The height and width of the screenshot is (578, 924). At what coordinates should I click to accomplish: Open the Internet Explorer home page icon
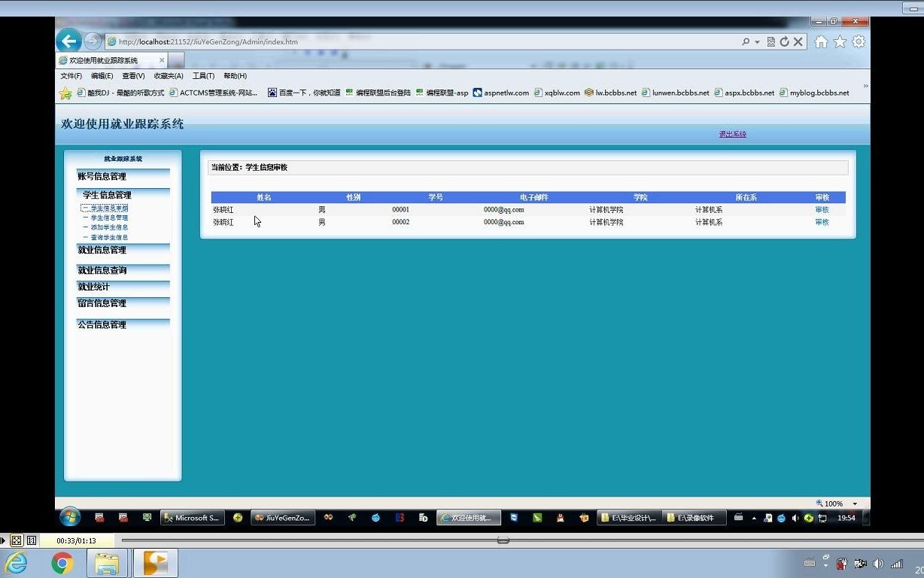[821, 42]
